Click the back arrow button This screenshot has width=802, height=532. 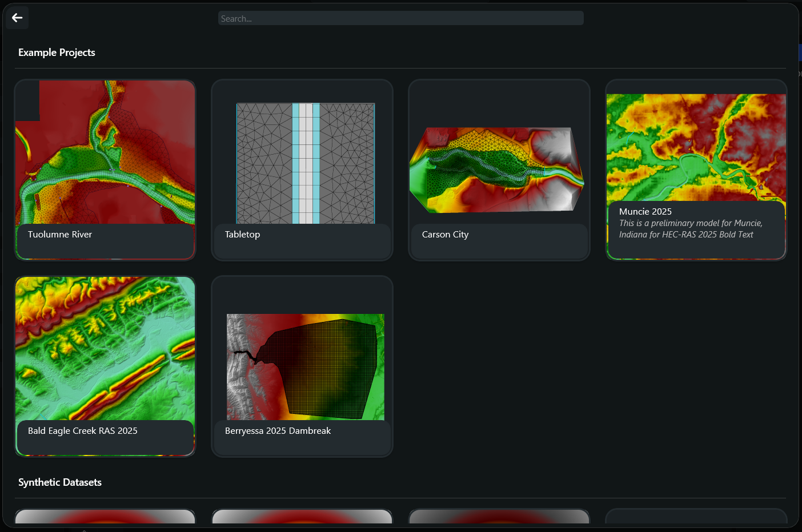[17, 18]
